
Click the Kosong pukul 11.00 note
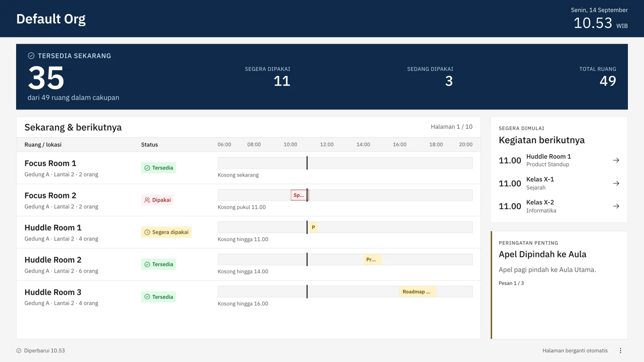242,207
